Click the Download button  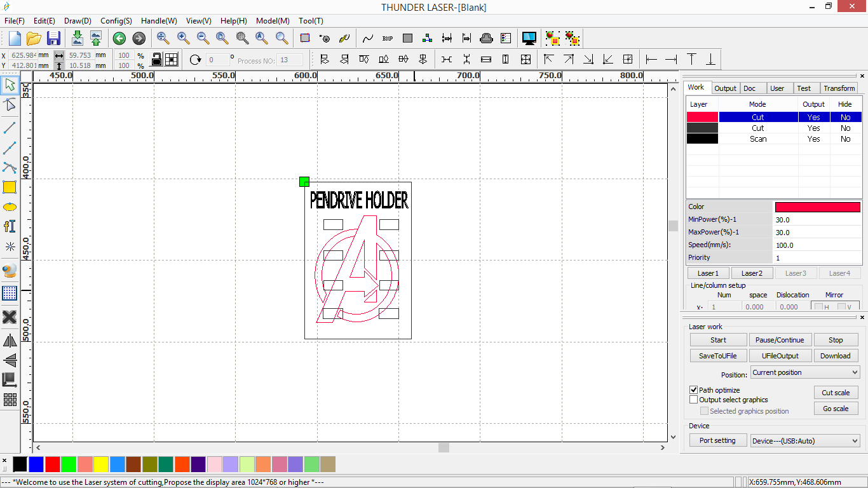[x=836, y=356]
